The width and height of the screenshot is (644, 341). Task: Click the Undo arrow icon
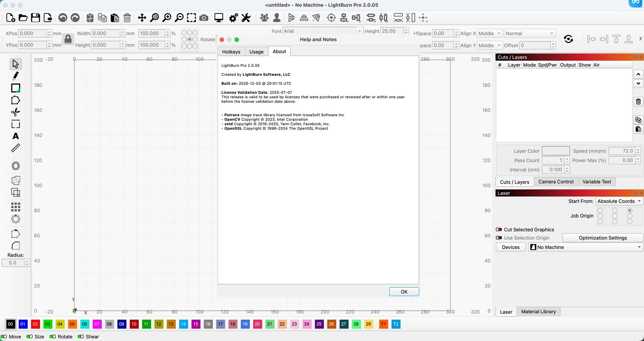click(x=63, y=18)
